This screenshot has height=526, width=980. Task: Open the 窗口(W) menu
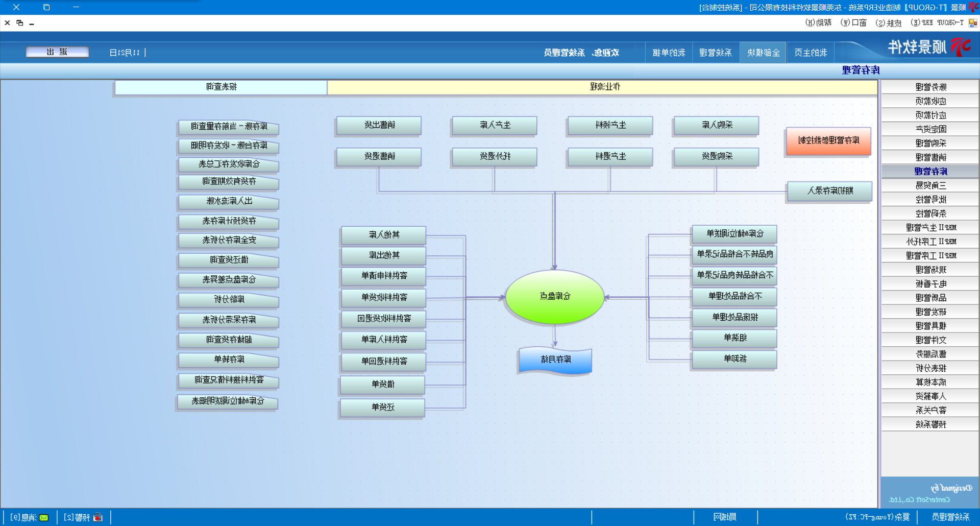coord(853,23)
